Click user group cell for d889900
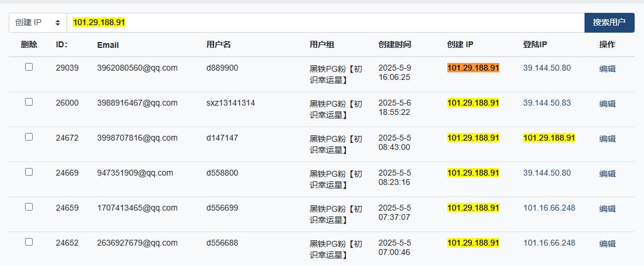This screenshot has height=266, width=644. pos(336,74)
